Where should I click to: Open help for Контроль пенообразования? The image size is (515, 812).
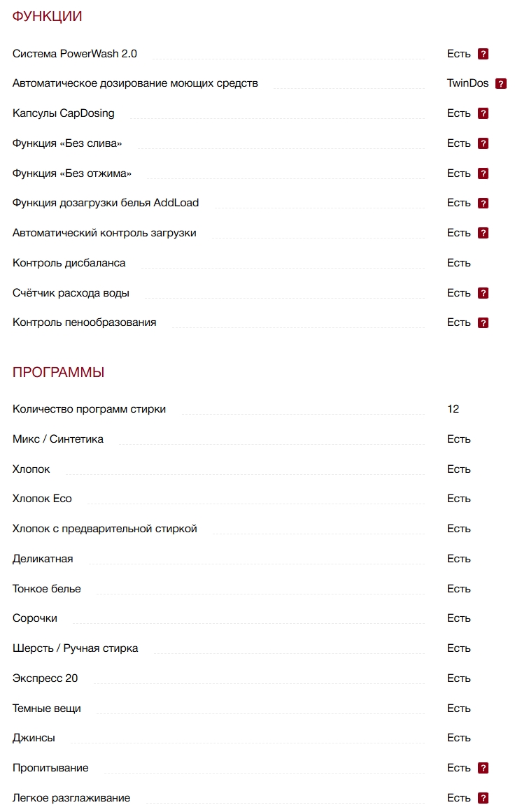coord(483,323)
